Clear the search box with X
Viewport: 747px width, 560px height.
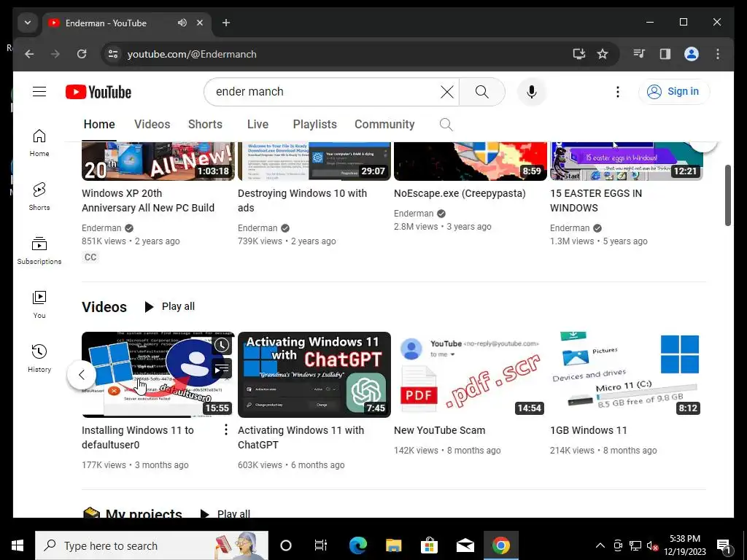click(x=447, y=92)
